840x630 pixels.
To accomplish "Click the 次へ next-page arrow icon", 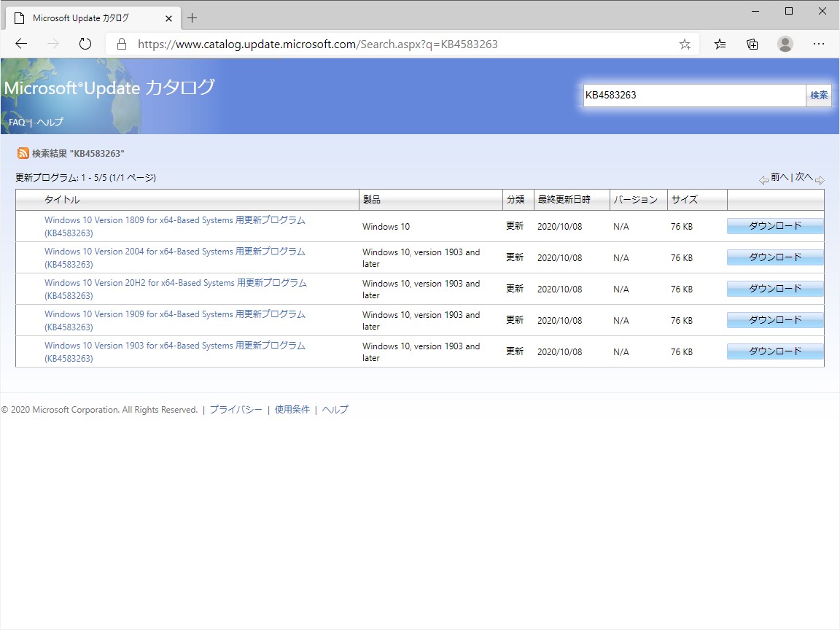I will (x=820, y=180).
